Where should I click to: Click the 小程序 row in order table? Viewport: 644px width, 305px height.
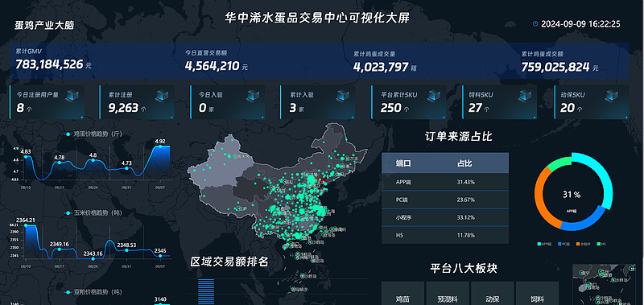click(x=445, y=217)
